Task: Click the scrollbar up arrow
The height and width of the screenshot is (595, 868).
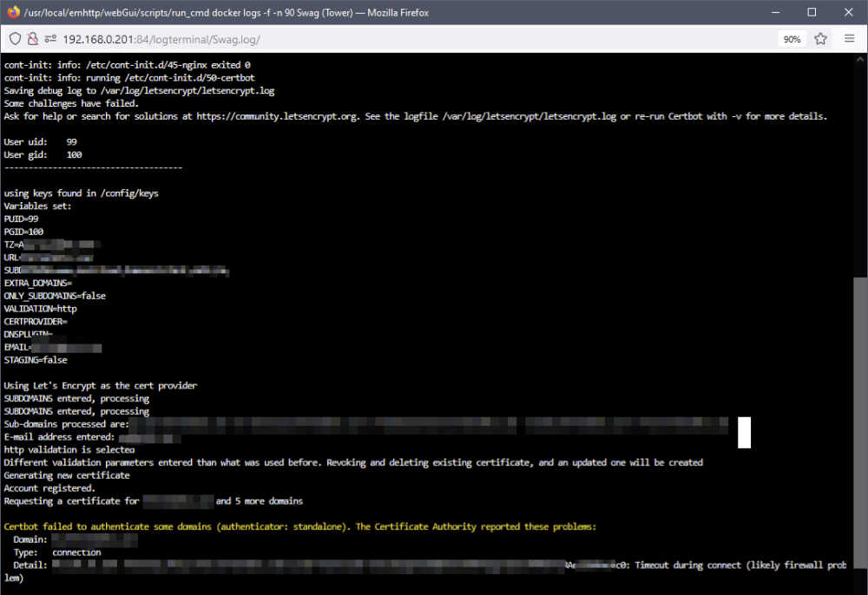Action: tap(860, 59)
